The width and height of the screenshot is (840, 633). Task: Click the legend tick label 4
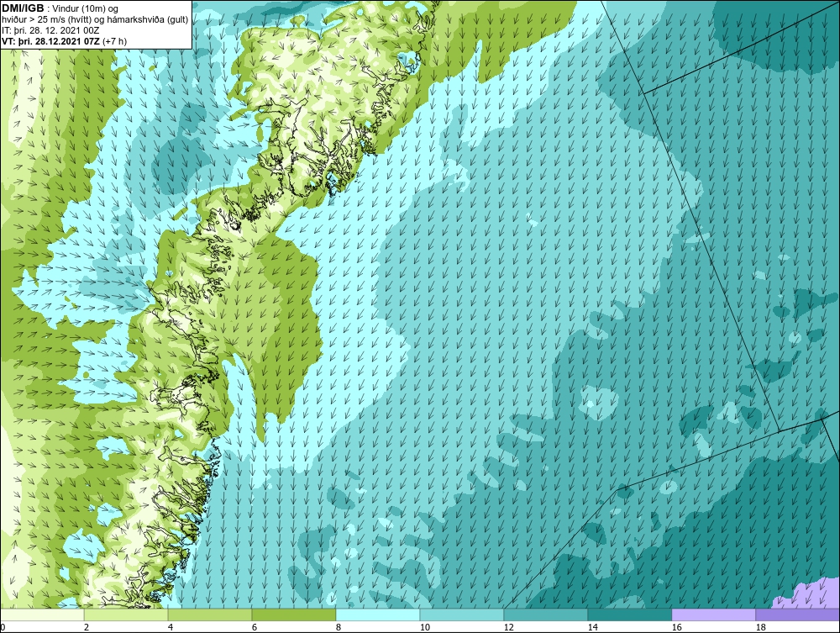[x=171, y=627]
